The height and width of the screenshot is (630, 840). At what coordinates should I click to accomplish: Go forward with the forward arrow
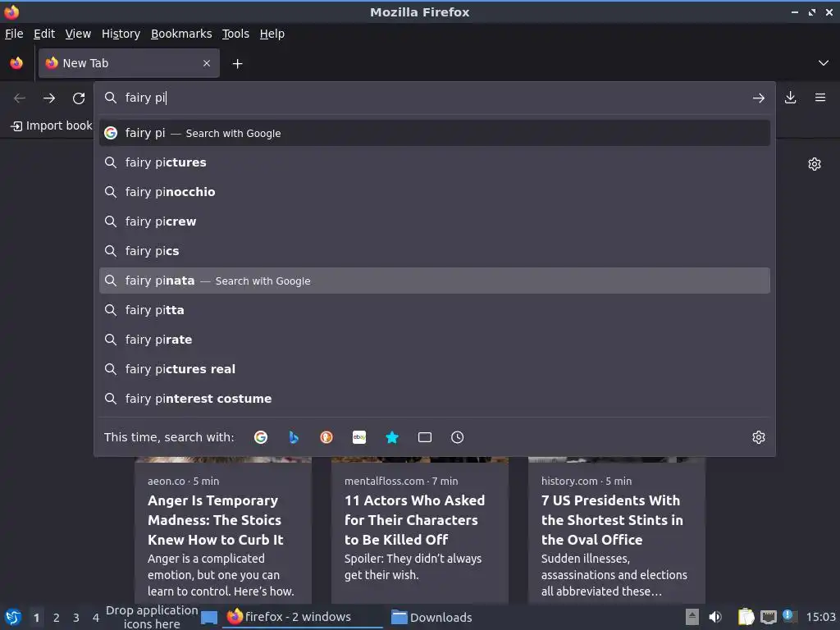pos(49,98)
